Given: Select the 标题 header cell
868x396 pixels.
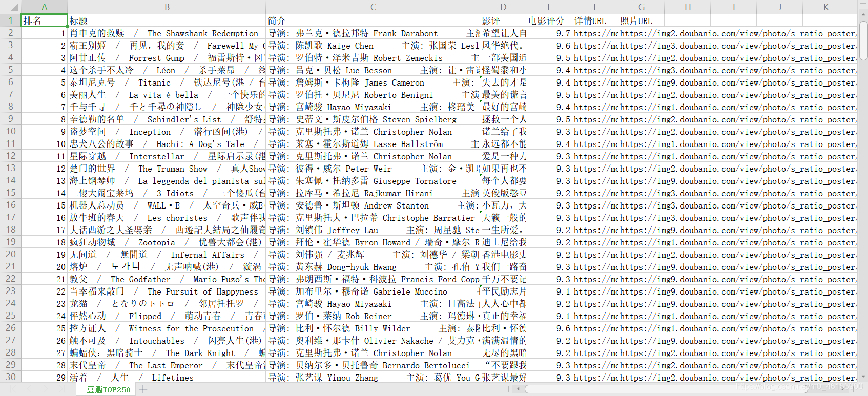Looking at the screenshot, I should (x=167, y=20).
